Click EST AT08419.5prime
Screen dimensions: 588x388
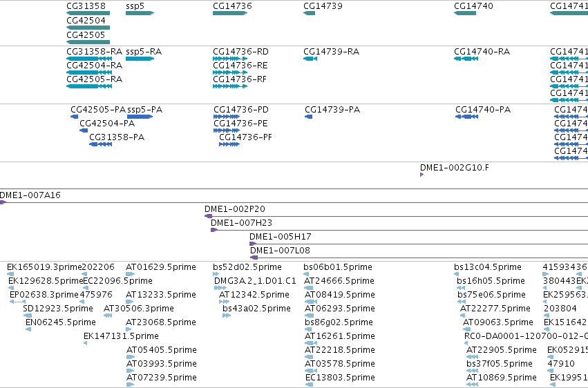(x=340, y=295)
